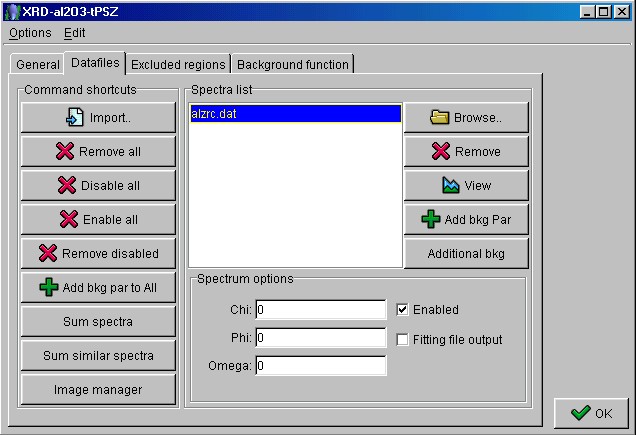This screenshot has width=636, height=435.
Task: Click the application icon in title bar
Action: pos(13,11)
